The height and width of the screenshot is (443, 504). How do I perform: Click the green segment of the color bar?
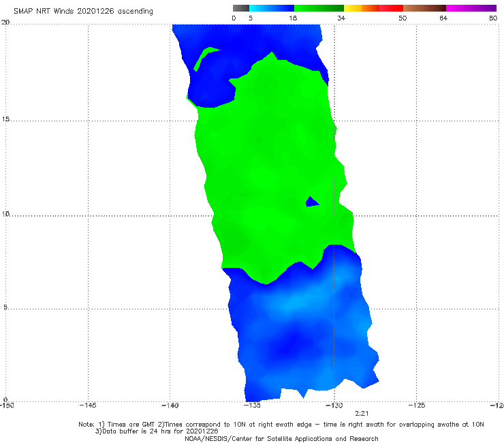coord(319,8)
